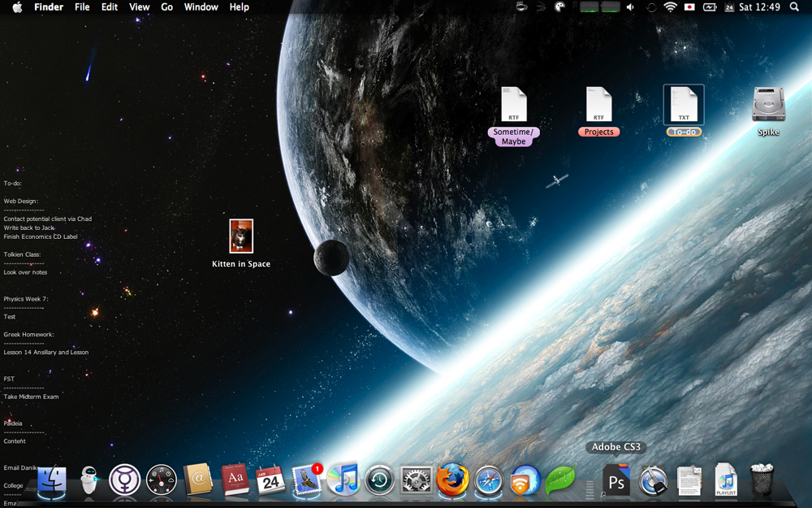
Task: Select the To-do TXT file icon
Action: 684,105
